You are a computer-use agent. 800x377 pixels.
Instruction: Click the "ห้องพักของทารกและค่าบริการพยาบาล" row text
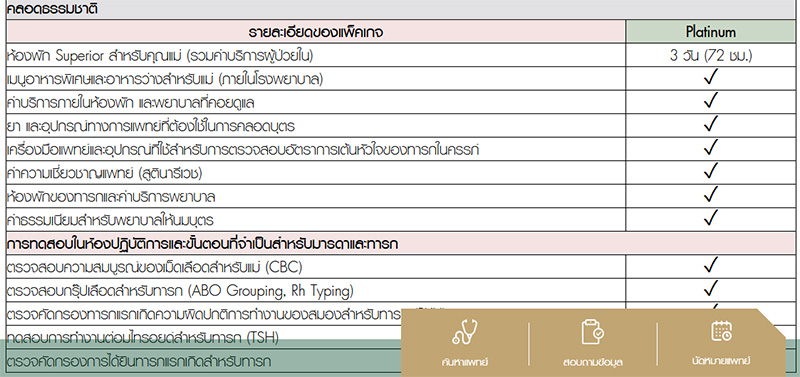point(111,197)
